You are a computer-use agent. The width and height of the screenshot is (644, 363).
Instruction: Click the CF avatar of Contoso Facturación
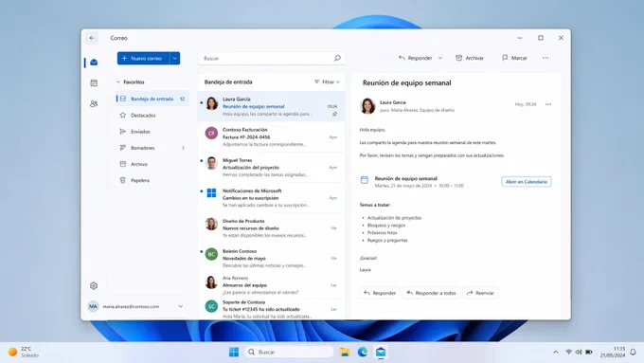[211, 134]
